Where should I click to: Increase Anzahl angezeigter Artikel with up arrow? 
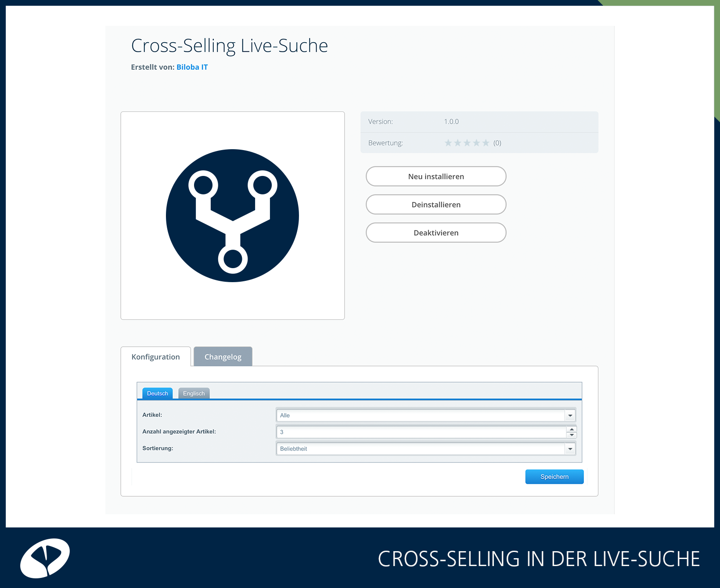(x=572, y=429)
